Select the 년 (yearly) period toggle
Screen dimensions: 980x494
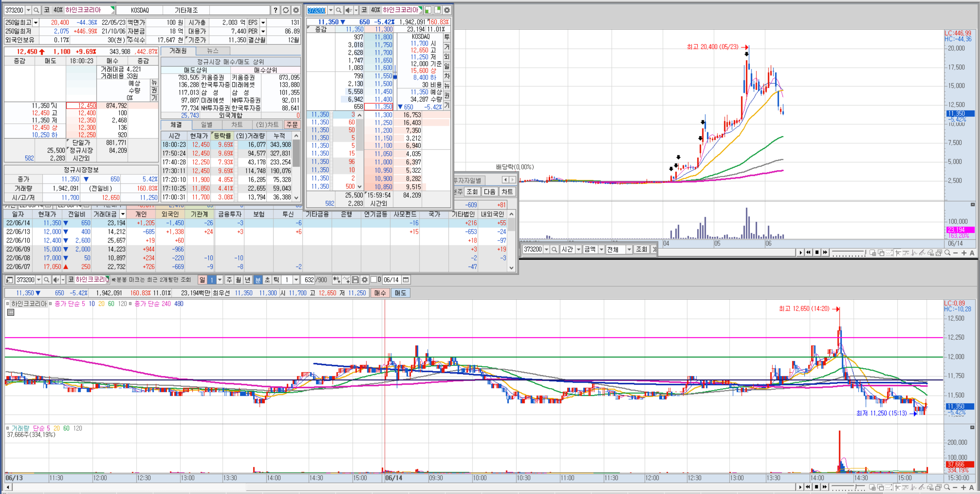click(248, 280)
